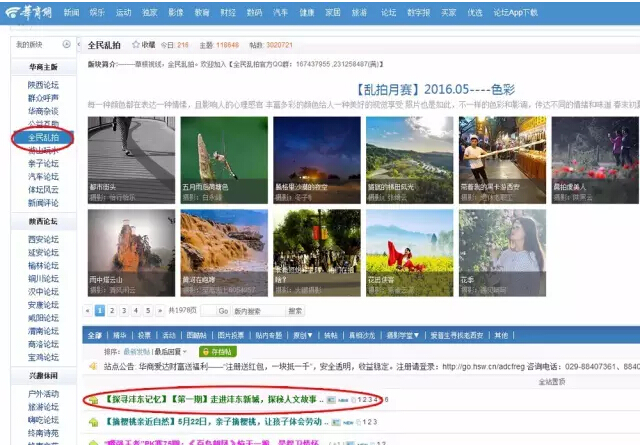Open 数字报 in the top navigation
Image resolution: width=642 pixels, height=447 pixels.
(419, 13)
